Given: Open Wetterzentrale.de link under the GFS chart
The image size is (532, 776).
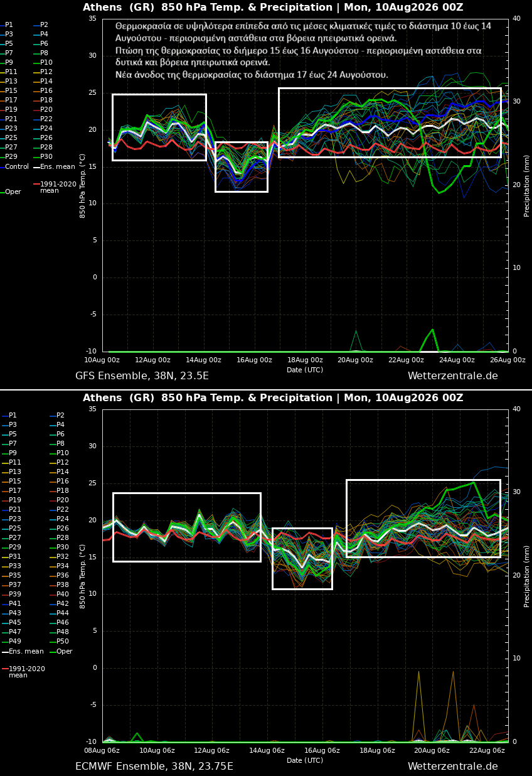Looking at the screenshot, I should 453,376.
